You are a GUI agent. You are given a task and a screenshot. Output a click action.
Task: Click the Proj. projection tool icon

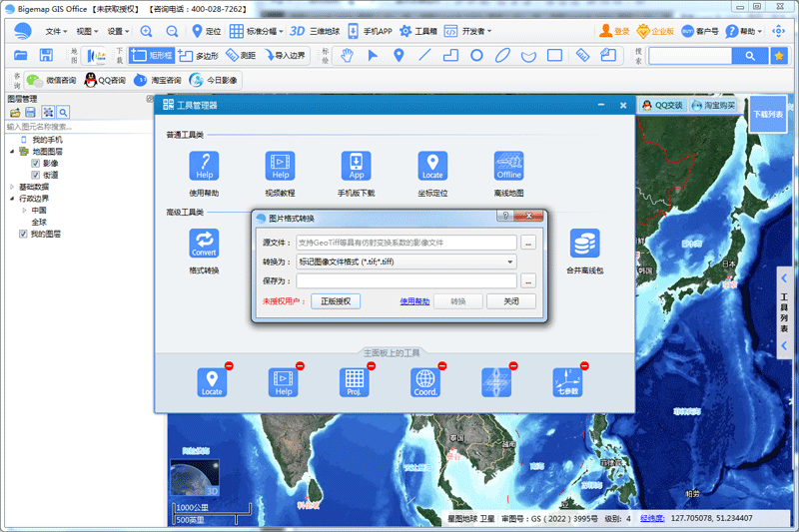pyautogui.click(x=356, y=381)
